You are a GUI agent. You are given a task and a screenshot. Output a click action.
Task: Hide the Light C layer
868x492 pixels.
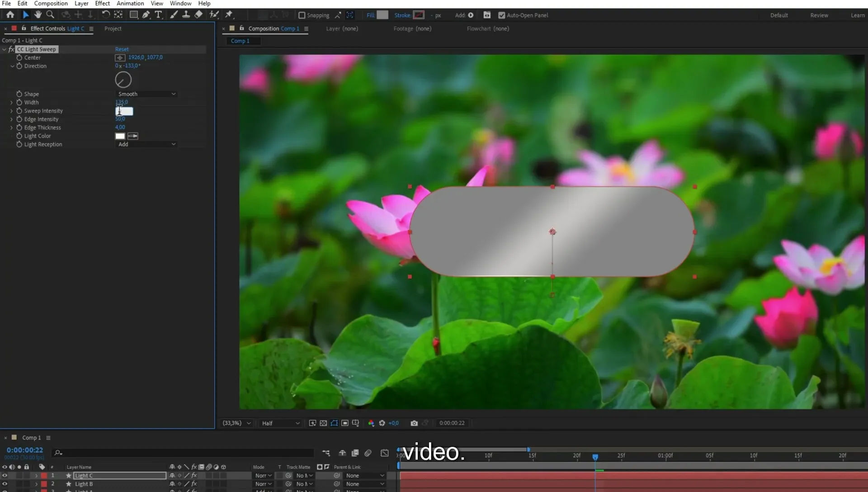point(5,475)
